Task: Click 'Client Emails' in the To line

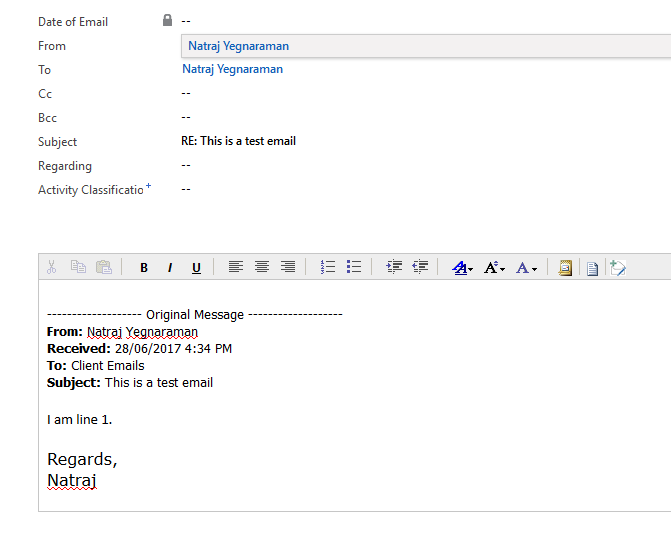Action: pyautogui.click(x=108, y=366)
